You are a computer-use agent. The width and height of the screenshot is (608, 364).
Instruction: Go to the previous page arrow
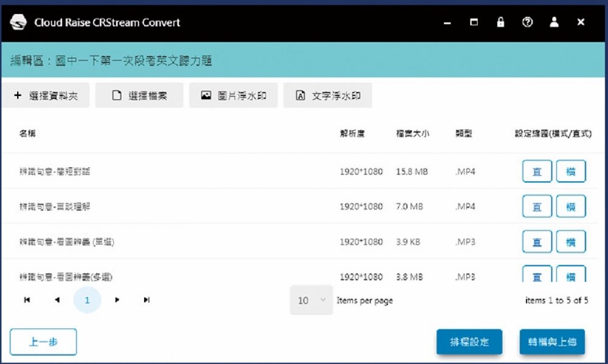[x=57, y=300]
